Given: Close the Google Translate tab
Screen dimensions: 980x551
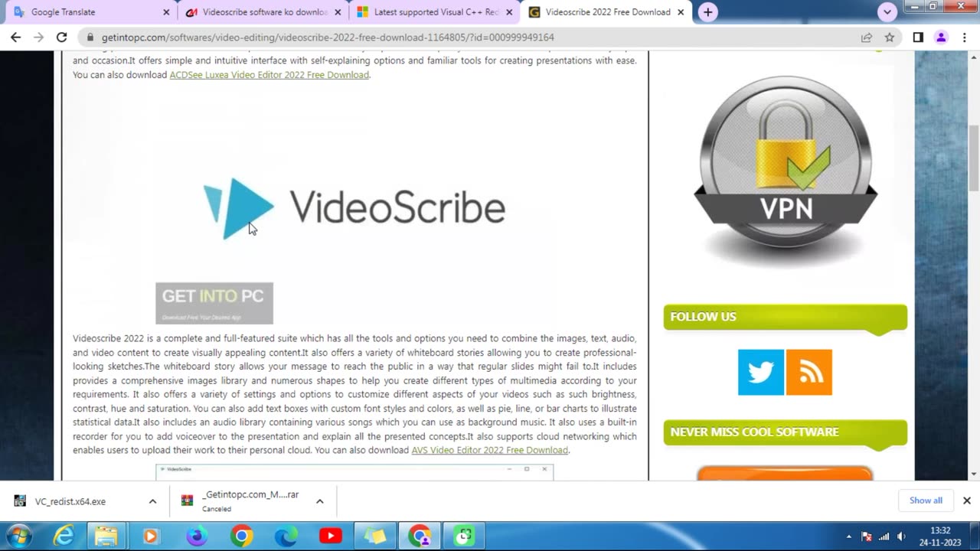Looking at the screenshot, I should click(166, 12).
